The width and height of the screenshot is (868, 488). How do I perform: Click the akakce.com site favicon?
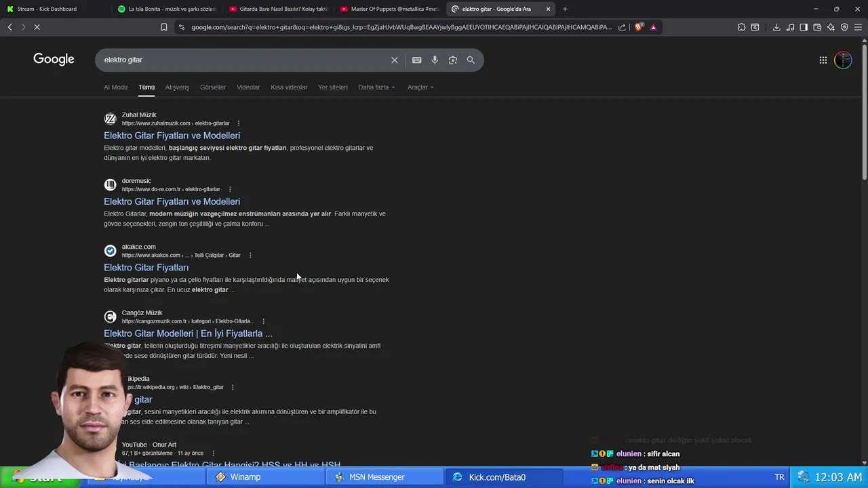pos(110,251)
